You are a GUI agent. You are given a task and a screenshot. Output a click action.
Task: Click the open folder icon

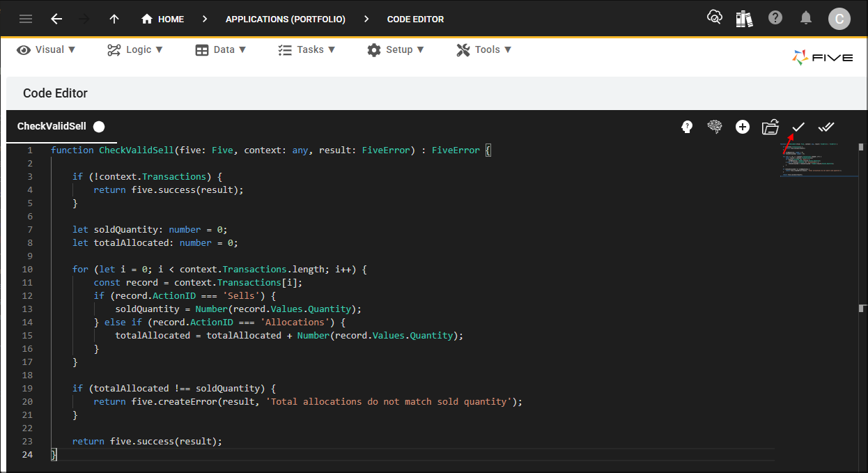(770, 127)
